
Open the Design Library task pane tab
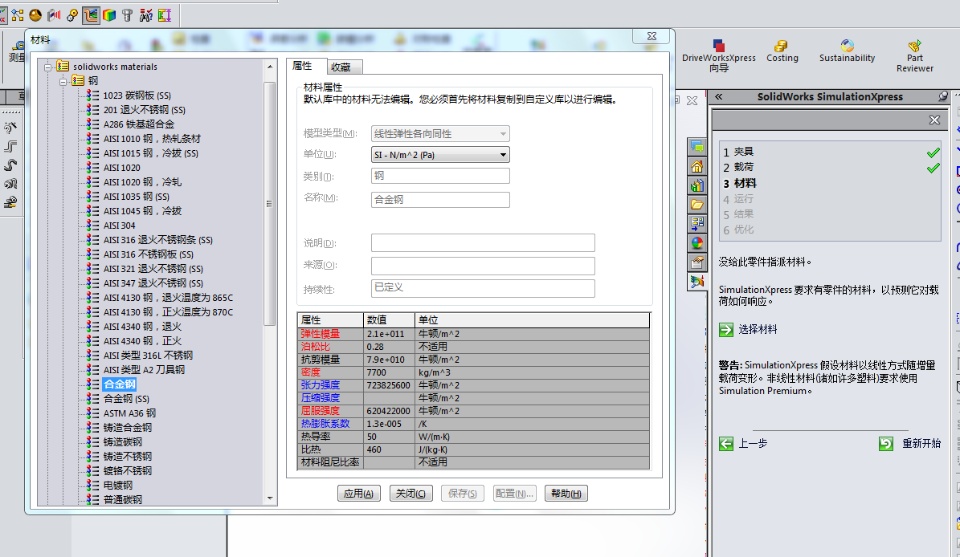(x=697, y=185)
